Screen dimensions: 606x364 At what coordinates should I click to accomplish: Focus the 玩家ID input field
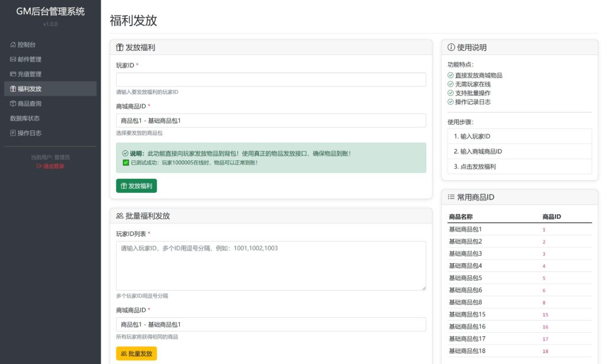tap(270, 80)
